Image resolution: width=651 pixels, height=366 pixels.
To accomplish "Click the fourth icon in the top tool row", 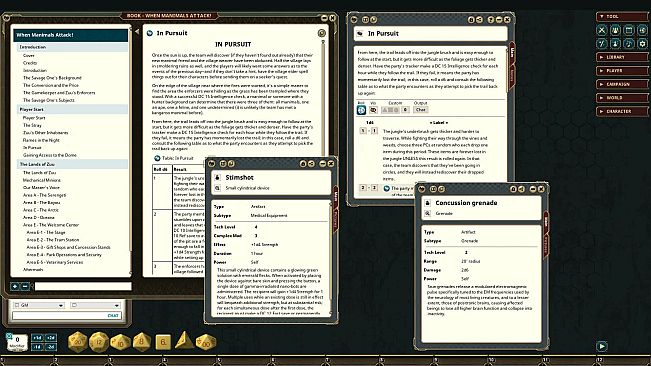I will tap(642, 30).
